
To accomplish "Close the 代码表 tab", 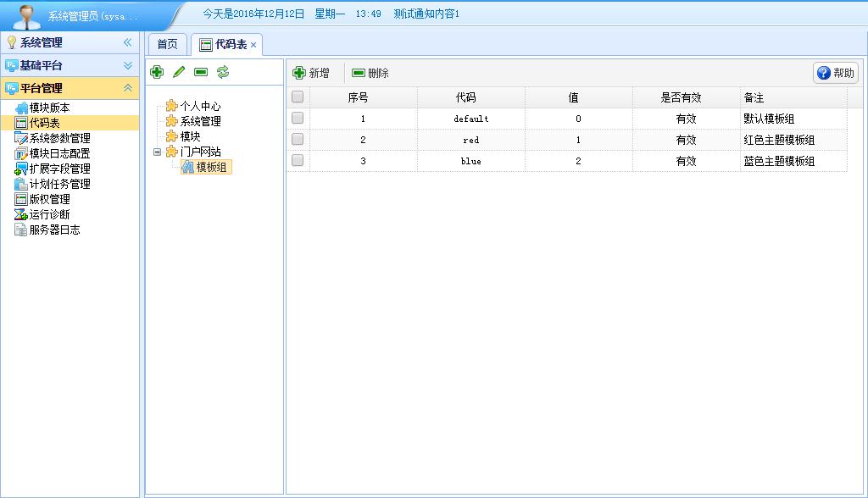I will (253, 45).
